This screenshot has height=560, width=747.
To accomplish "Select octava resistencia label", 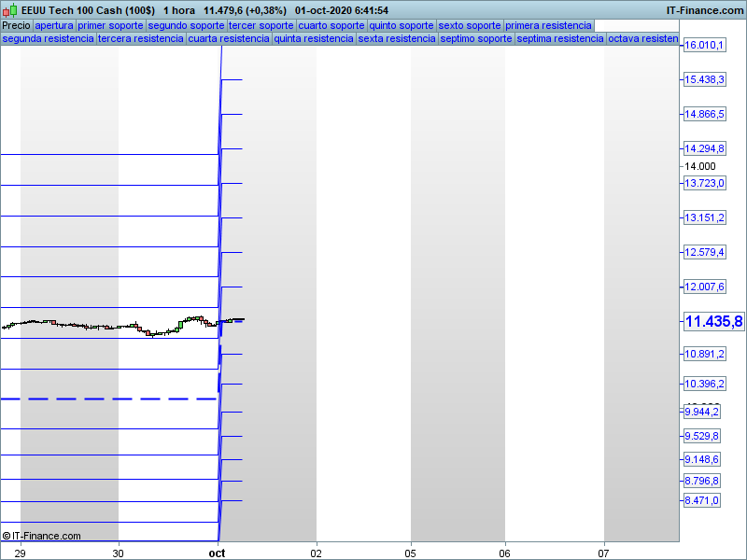I will click(x=643, y=38).
